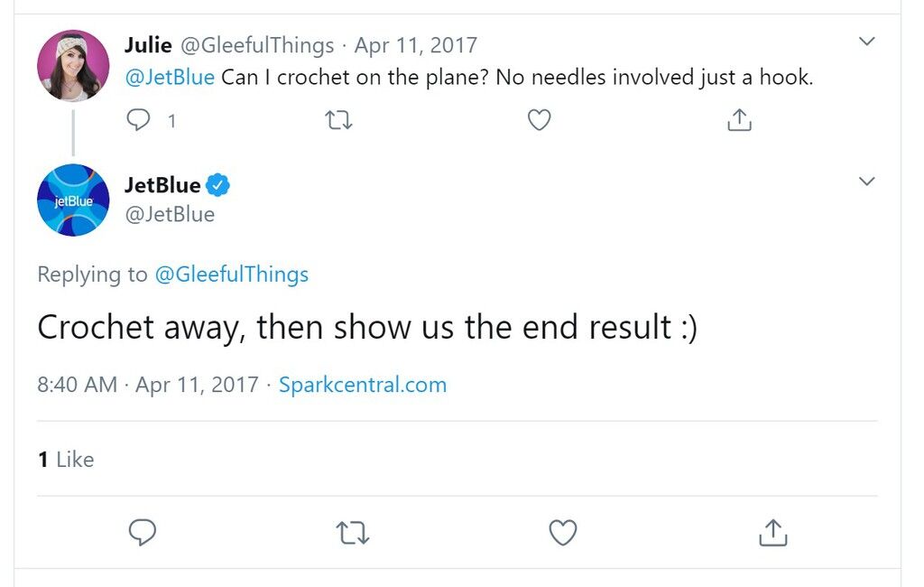Like Julie's tweet with heart icon
Screen dimensions: 924x587
[x=539, y=120]
